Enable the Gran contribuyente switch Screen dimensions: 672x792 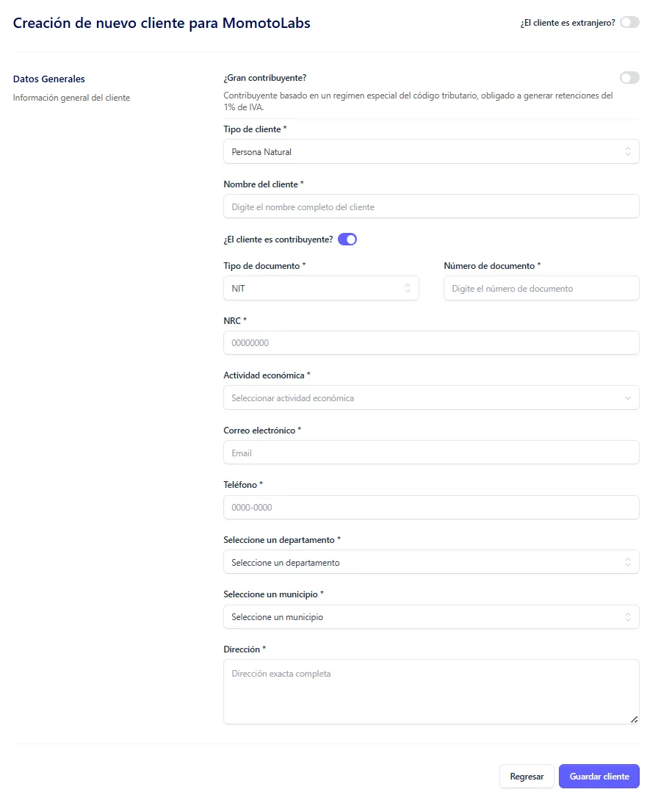coord(629,78)
